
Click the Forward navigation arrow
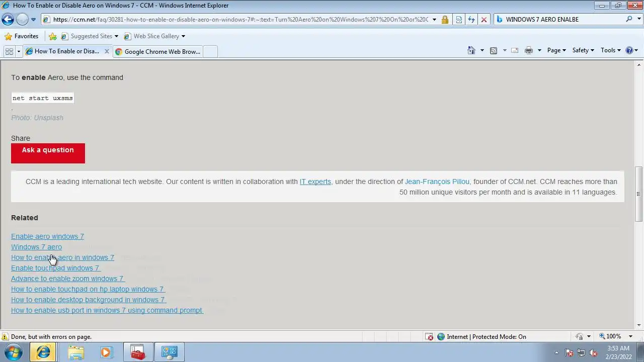coord(22,20)
